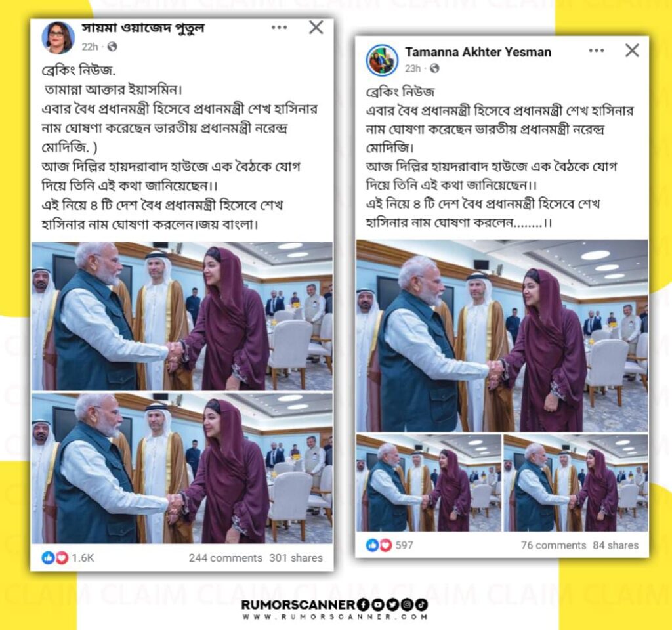Image resolution: width=672 pixels, height=630 pixels.
Task: Open Rumorscanner's Twitter bird icon
Action: (x=392, y=604)
